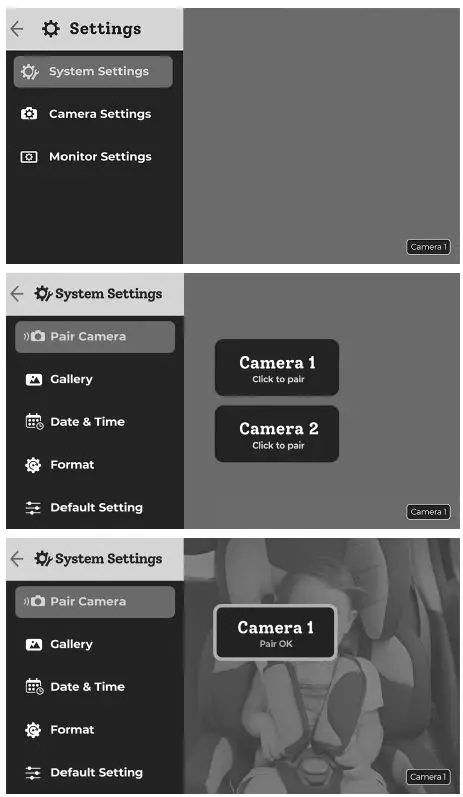463x797 pixels.
Task: Click the Camera 1 badge in the top panel
Action: pyautogui.click(x=428, y=247)
